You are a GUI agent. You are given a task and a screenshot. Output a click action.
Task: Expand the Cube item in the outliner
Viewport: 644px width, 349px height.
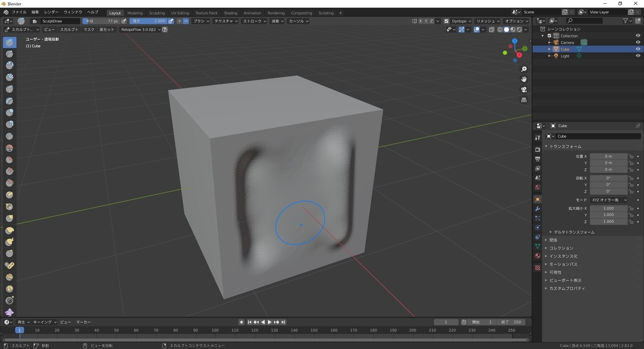(550, 49)
